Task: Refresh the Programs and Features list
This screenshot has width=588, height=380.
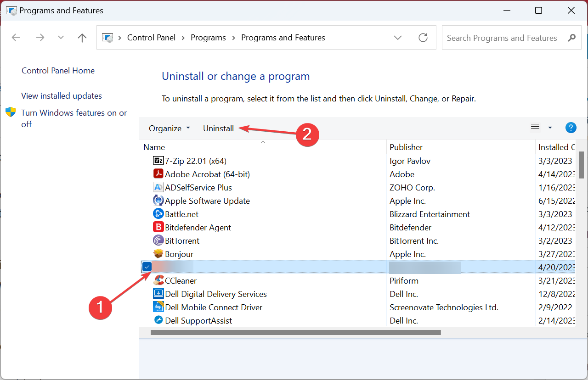Action: tap(423, 38)
